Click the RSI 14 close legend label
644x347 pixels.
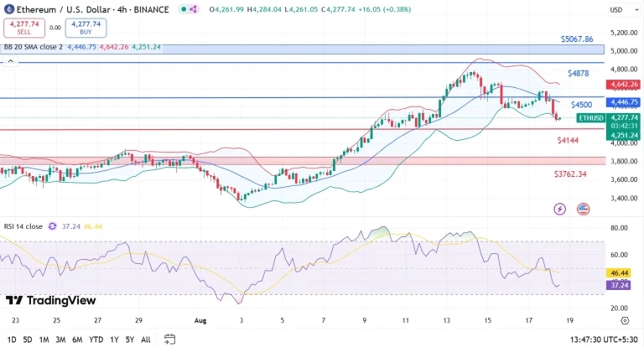click(23, 226)
